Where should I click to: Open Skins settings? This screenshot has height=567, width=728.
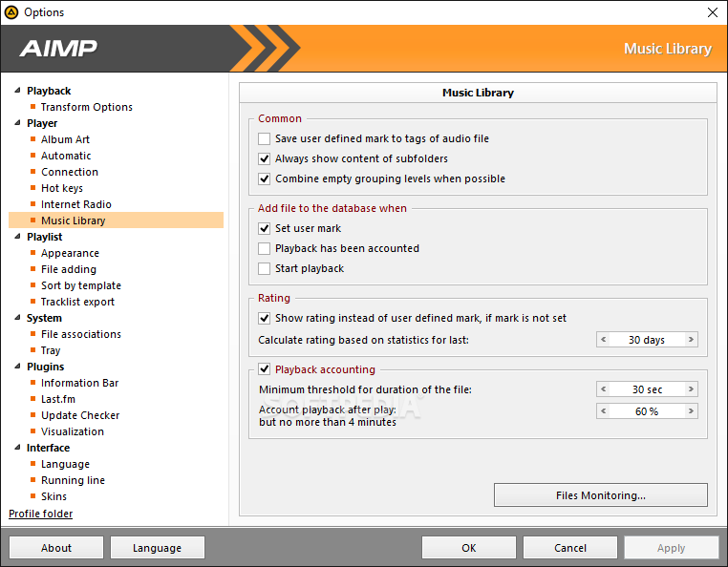(54, 497)
